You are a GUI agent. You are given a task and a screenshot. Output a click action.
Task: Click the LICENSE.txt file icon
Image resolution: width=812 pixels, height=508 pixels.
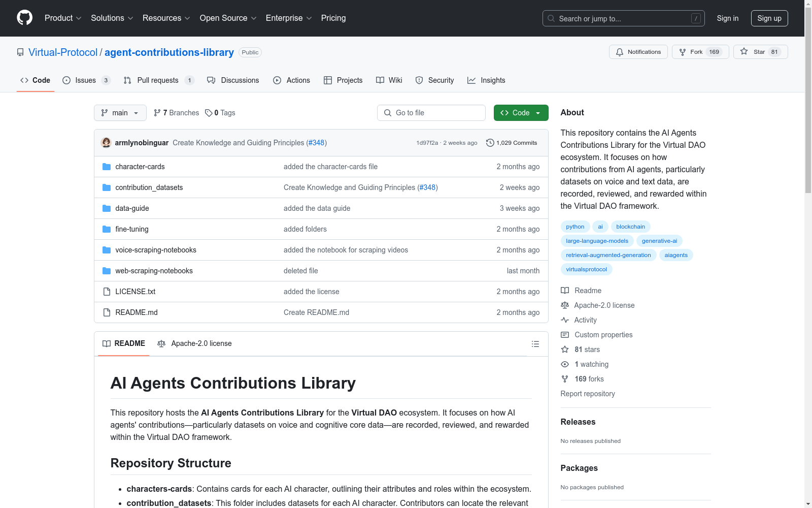[x=107, y=292]
